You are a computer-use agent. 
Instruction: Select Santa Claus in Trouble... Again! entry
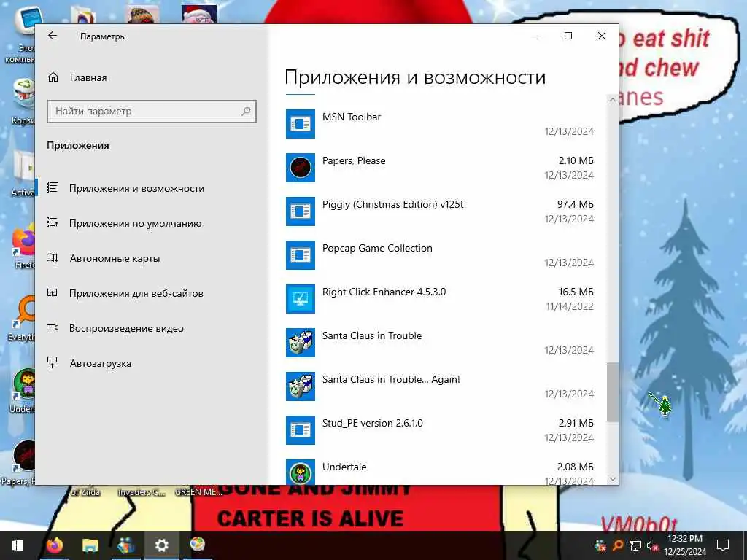point(391,379)
